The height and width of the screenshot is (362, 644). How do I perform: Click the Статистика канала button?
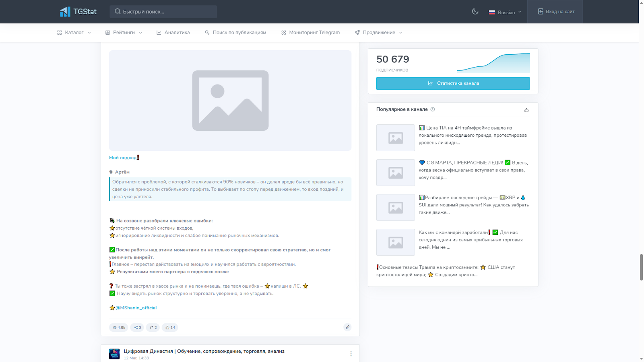(453, 83)
